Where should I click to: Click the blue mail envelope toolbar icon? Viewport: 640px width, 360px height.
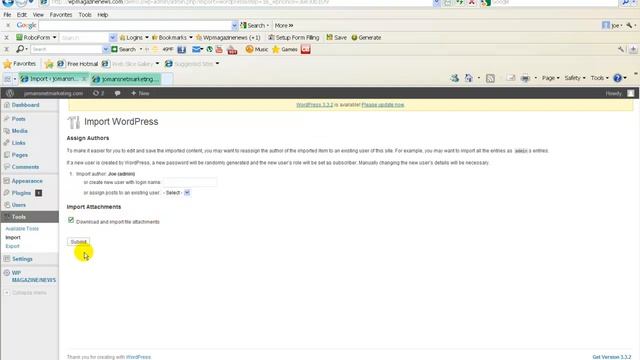click(196, 50)
